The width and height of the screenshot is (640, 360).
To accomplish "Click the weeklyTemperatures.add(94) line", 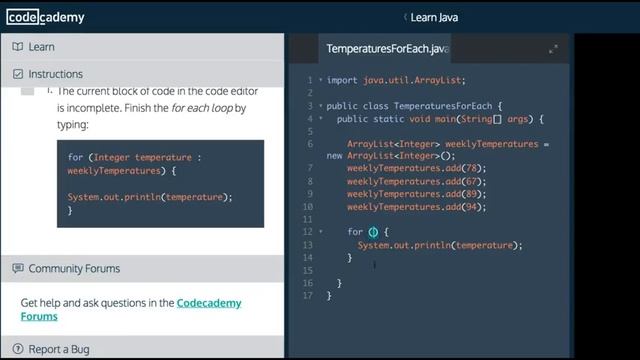I will [x=417, y=207].
